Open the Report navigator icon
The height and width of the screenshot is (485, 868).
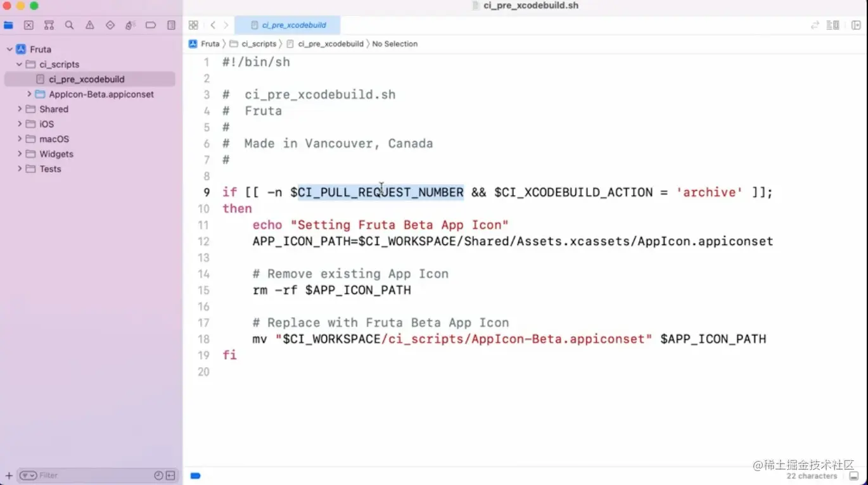tap(171, 25)
